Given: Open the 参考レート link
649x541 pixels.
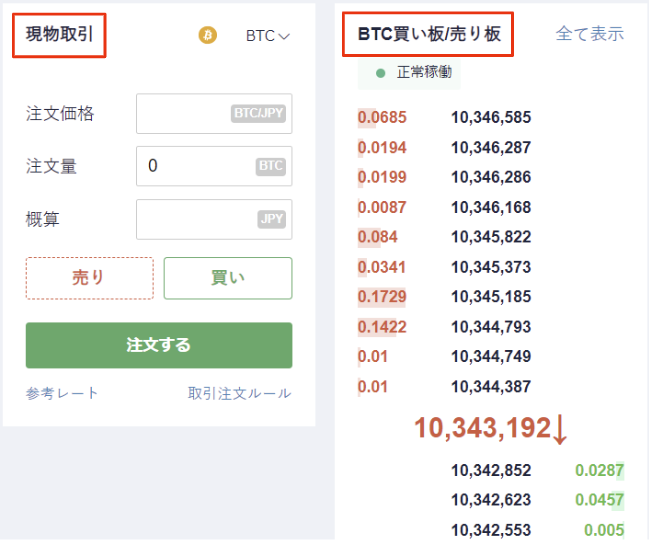Looking at the screenshot, I should point(63,393).
